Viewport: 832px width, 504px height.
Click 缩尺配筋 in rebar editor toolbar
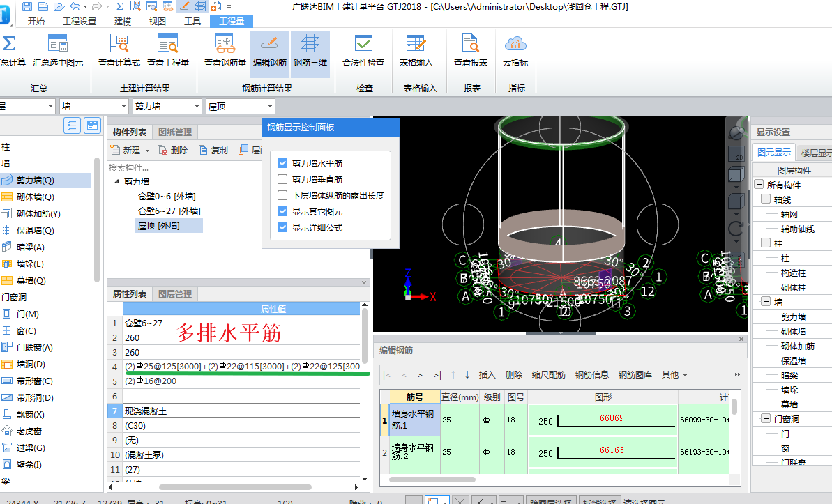549,374
